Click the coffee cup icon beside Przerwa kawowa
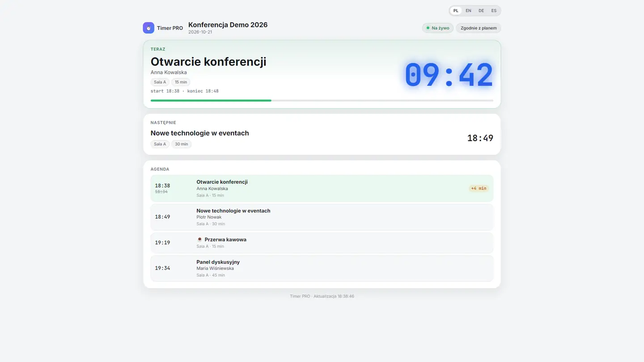 [x=199, y=240]
